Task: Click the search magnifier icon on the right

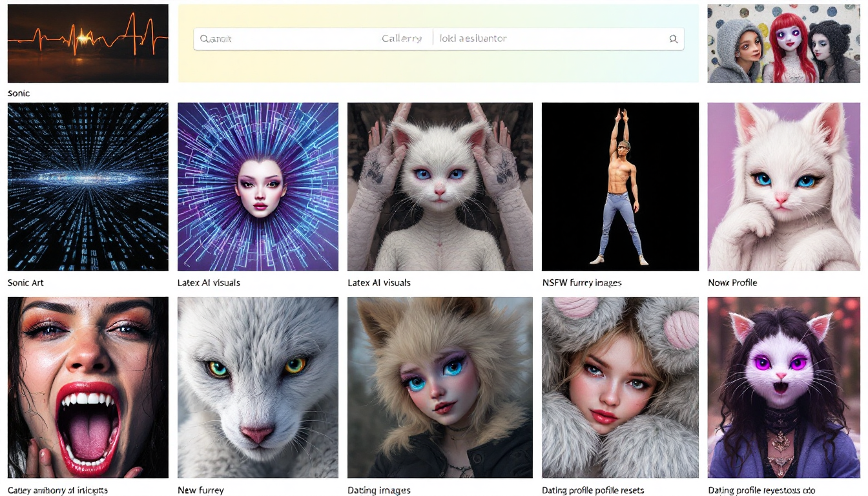Action: point(673,39)
